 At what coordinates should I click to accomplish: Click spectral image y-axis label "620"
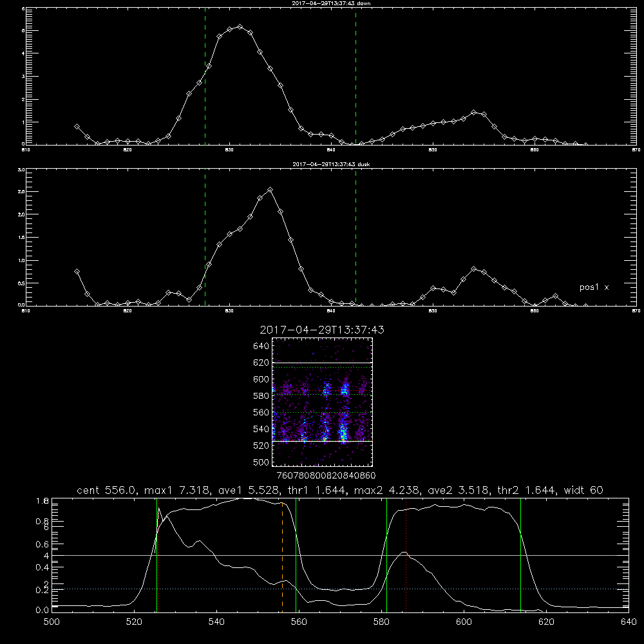(261, 363)
